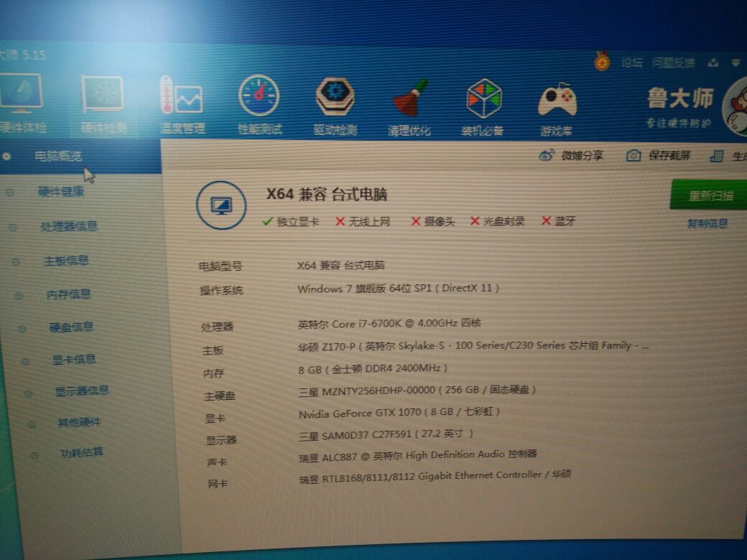Click the RTL8168 Gigabit Ethernet text

(435, 476)
